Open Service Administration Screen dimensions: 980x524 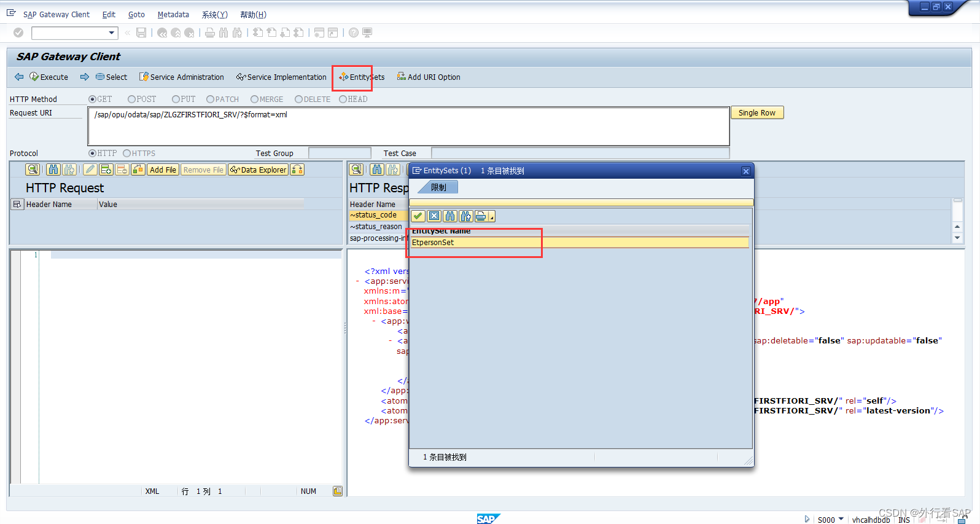[182, 77]
